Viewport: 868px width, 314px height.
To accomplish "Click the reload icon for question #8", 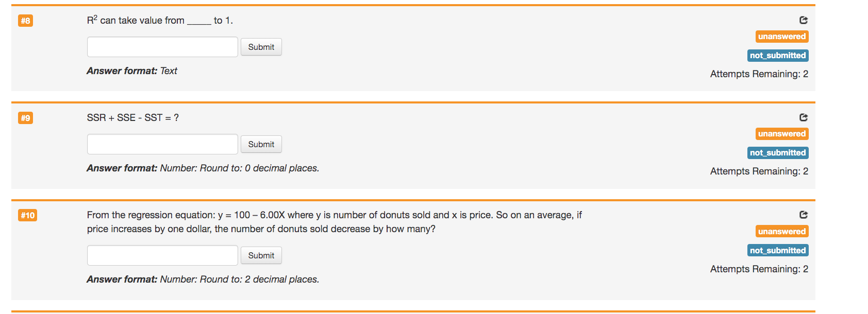I will (x=803, y=20).
